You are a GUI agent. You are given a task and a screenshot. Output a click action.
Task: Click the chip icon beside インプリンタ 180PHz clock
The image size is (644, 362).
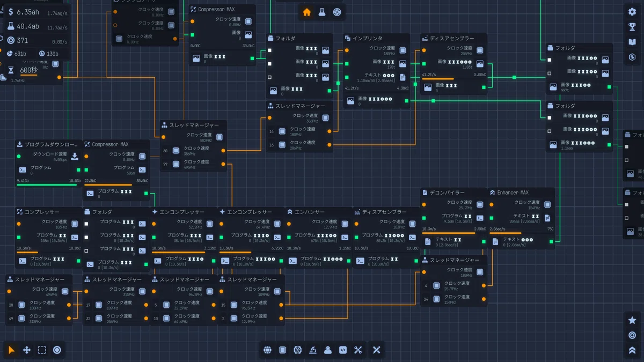402,50
